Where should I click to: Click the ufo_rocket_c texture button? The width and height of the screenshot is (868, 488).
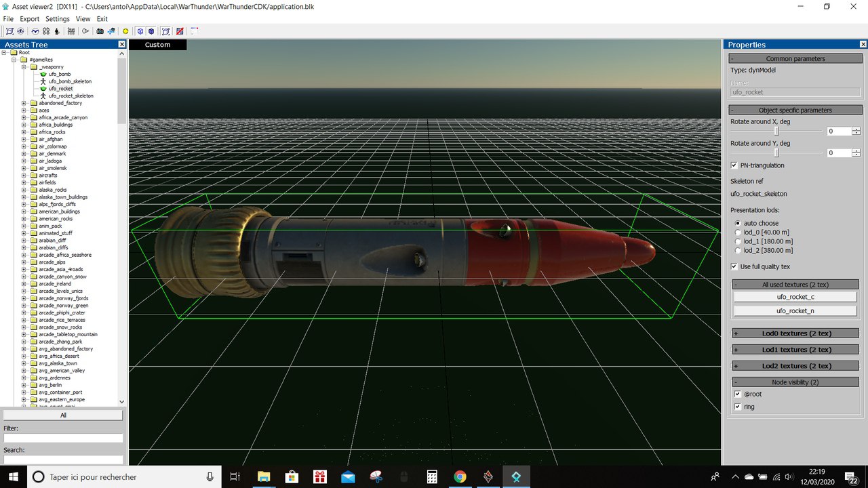coord(795,297)
